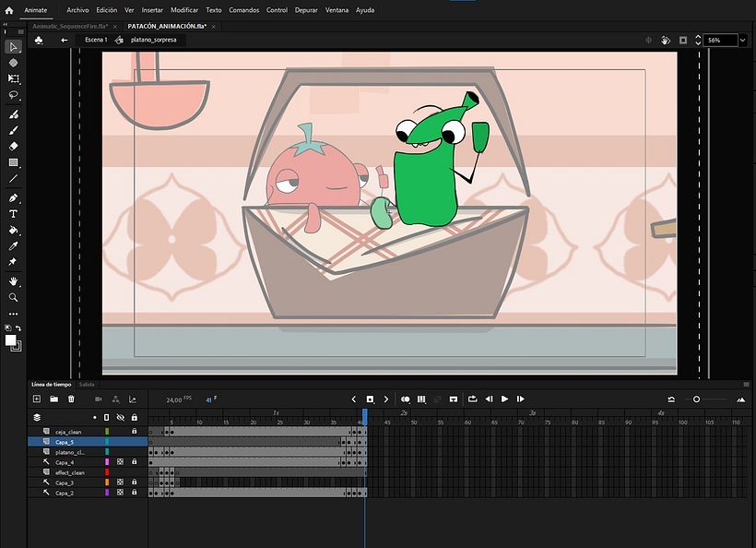
Task: Select the Rectangle tool
Action: (14, 162)
